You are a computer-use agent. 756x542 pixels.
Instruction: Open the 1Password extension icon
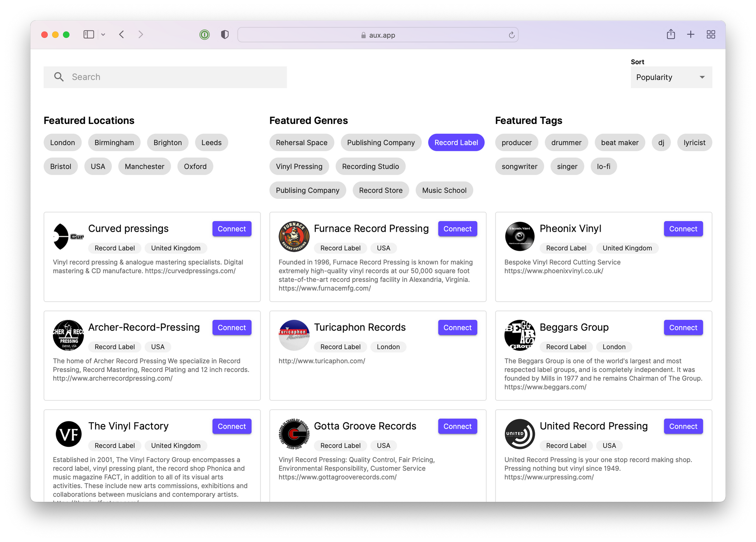click(204, 35)
